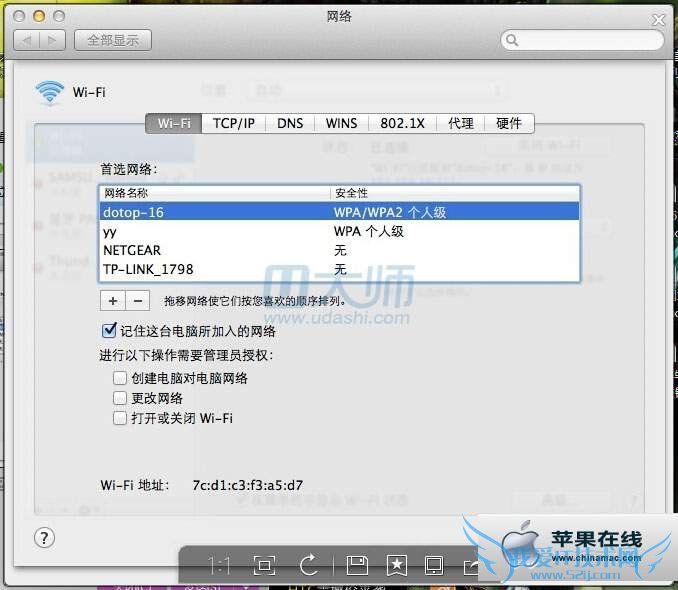Click the Show All (全部显示) button
678x590 pixels.
click(x=113, y=41)
